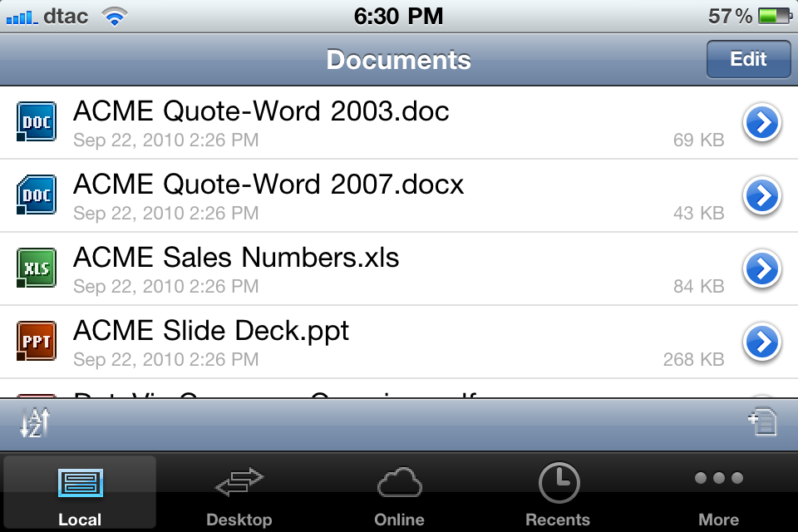
Task: Tap the add new document icon
Action: tap(761, 423)
